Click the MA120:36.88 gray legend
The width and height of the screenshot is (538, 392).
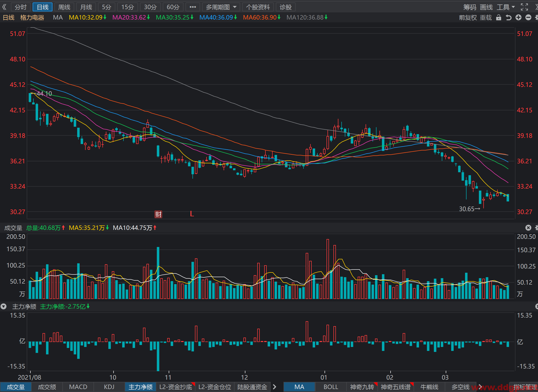click(x=307, y=18)
